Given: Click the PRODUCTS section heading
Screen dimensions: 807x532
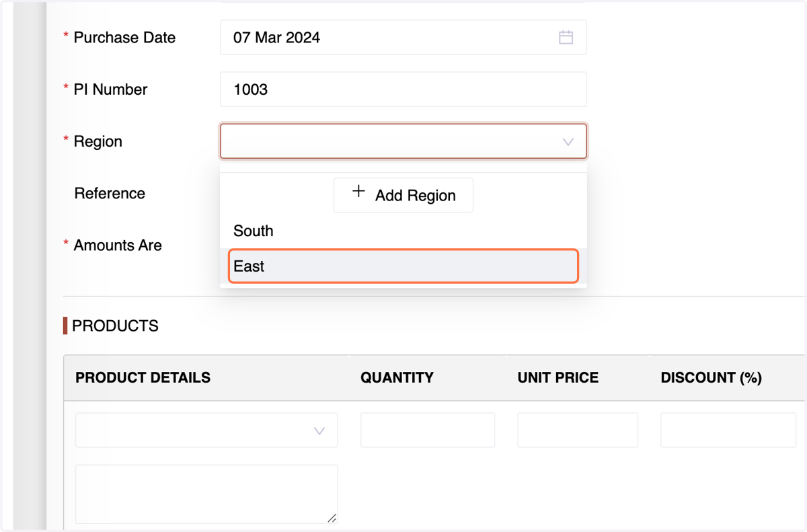Looking at the screenshot, I should (115, 326).
